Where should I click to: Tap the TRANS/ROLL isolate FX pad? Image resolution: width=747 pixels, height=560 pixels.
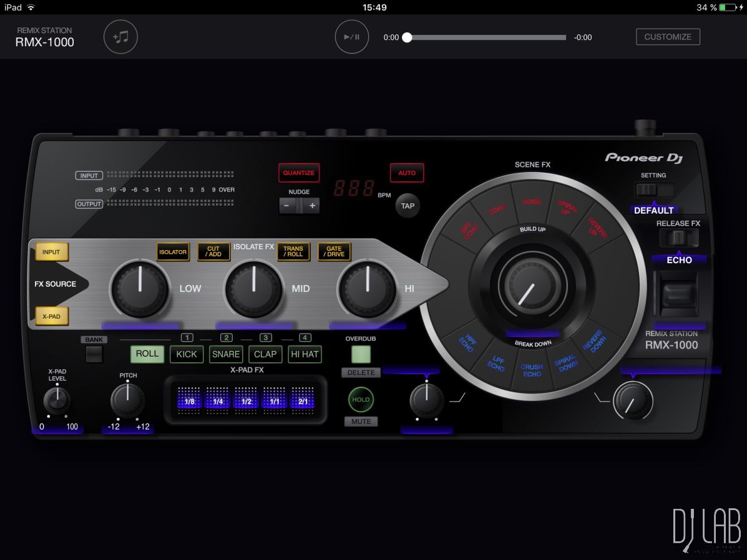[x=293, y=252]
